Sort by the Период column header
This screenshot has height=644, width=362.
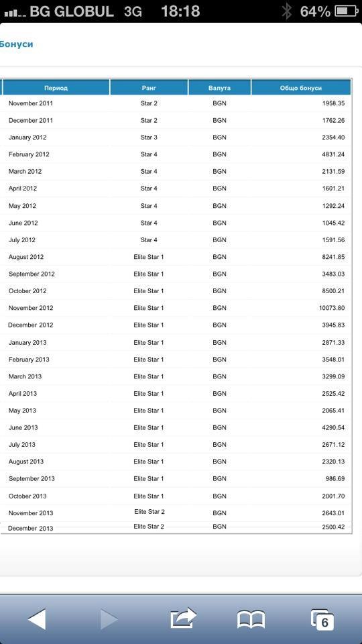pyautogui.click(x=56, y=87)
